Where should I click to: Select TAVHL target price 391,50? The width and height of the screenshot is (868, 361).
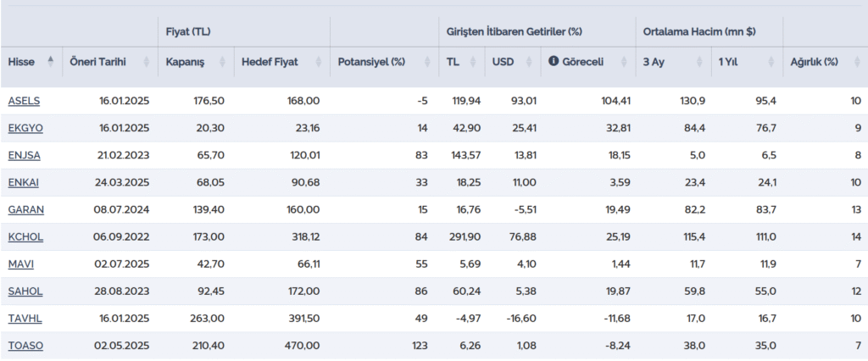click(x=305, y=319)
